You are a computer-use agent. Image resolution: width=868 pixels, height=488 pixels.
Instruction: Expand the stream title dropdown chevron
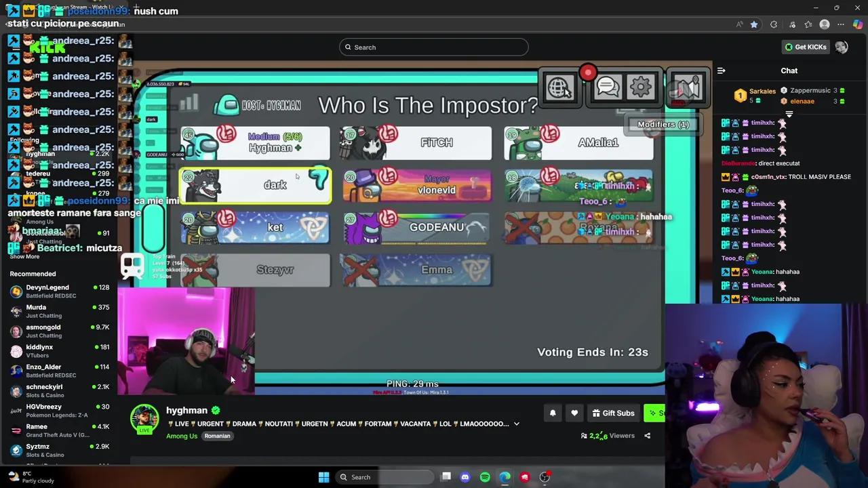516,424
